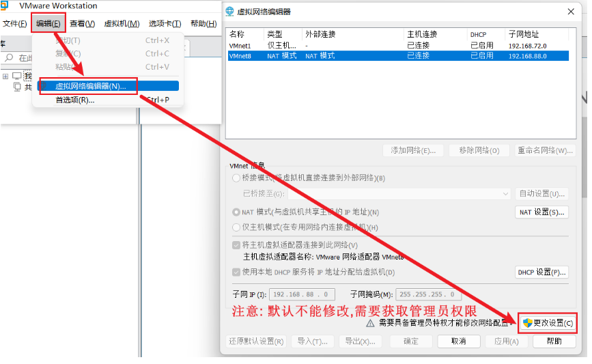This screenshot has height=364, width=592.
Task: Click the VMware Workstation logo icon
Action: pos(4,5)
